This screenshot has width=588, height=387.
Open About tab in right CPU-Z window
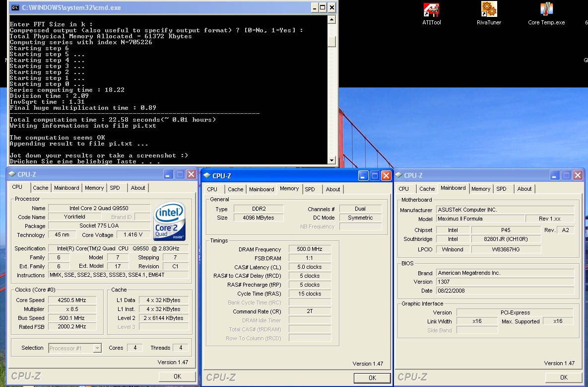point(524,189)
